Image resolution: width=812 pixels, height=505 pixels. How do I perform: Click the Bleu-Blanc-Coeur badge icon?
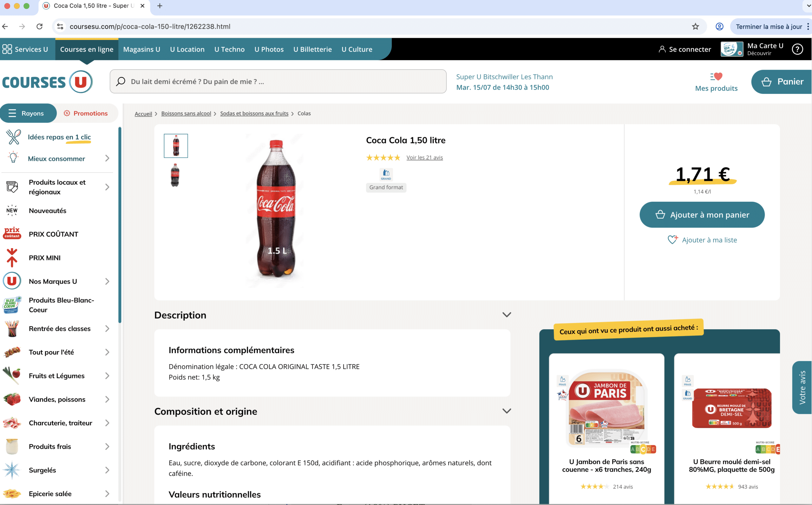tap(12, 305)
